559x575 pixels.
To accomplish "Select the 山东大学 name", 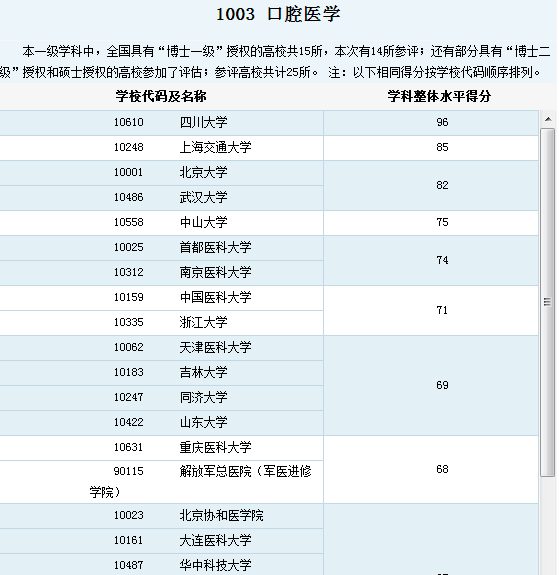I will coord(204,421).
